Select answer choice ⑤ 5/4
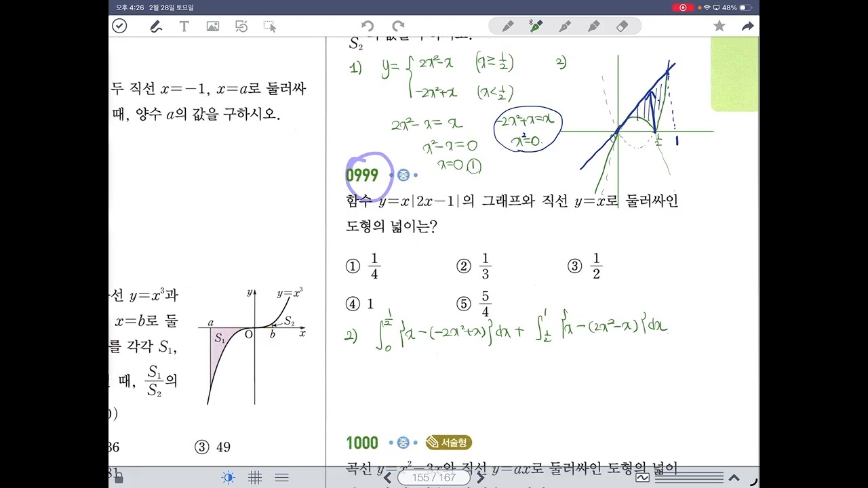Image resolution: width=868 pixels, height=488 pixels. click(473, 304)
